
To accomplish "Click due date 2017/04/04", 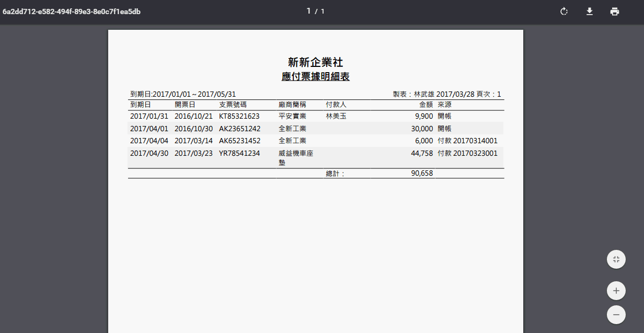I will point(149,141).
